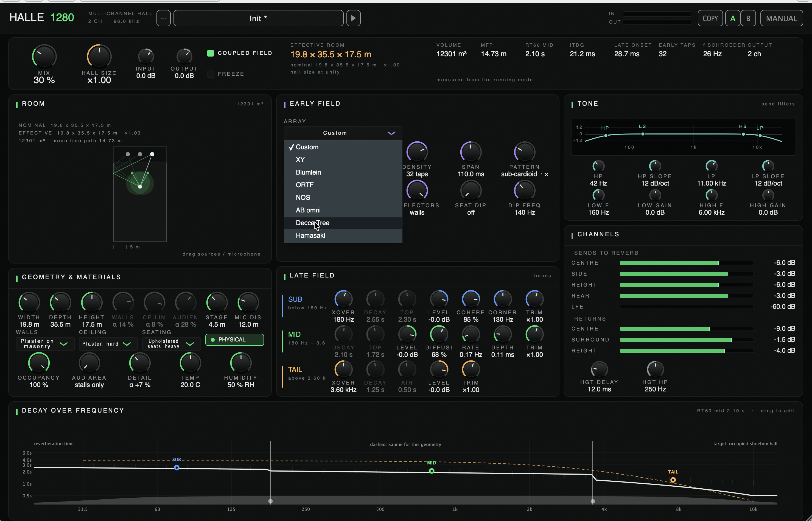Click the MID DIFFUSI knob
Viewport: 812px width, 521px height.
(x=439, y=334)
